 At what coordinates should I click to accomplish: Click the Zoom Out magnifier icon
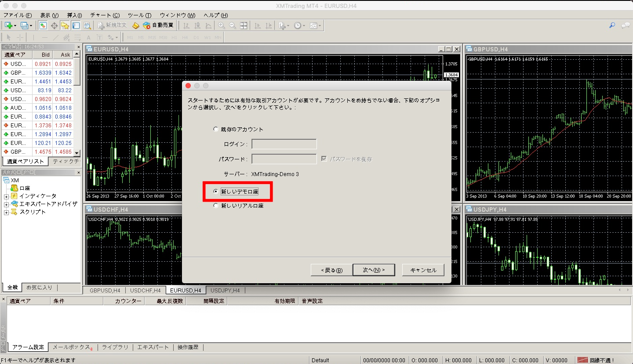[x=232, y=25]
